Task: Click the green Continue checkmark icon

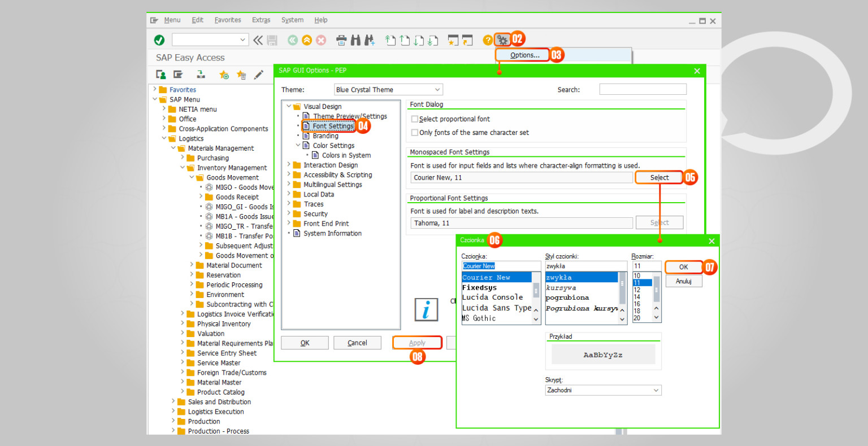Action: pos(159,40)
